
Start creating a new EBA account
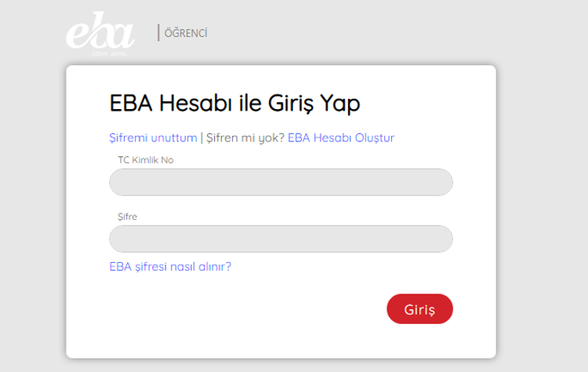pyautogui.click(x=341, y=137)
